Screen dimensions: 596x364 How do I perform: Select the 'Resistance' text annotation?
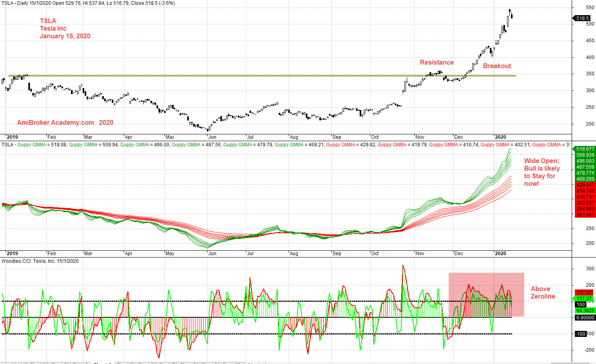click(437, 62)
